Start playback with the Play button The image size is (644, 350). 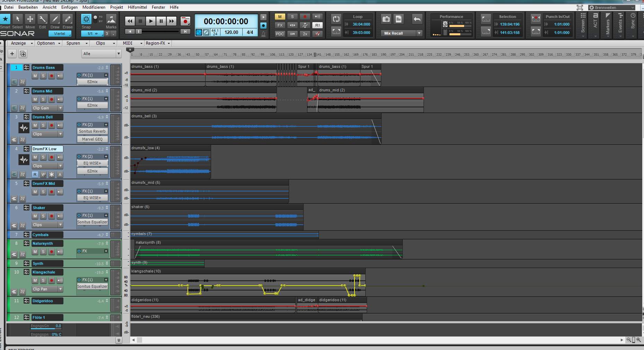coord(150,21)
